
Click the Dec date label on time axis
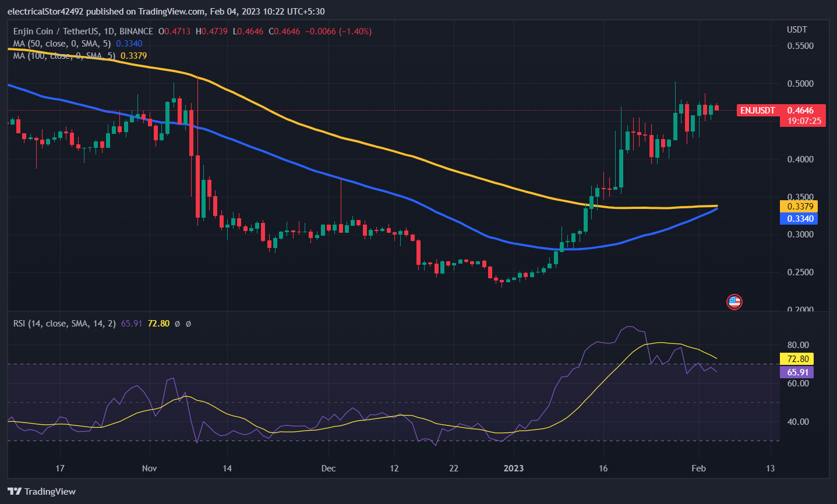click(329, 468)
